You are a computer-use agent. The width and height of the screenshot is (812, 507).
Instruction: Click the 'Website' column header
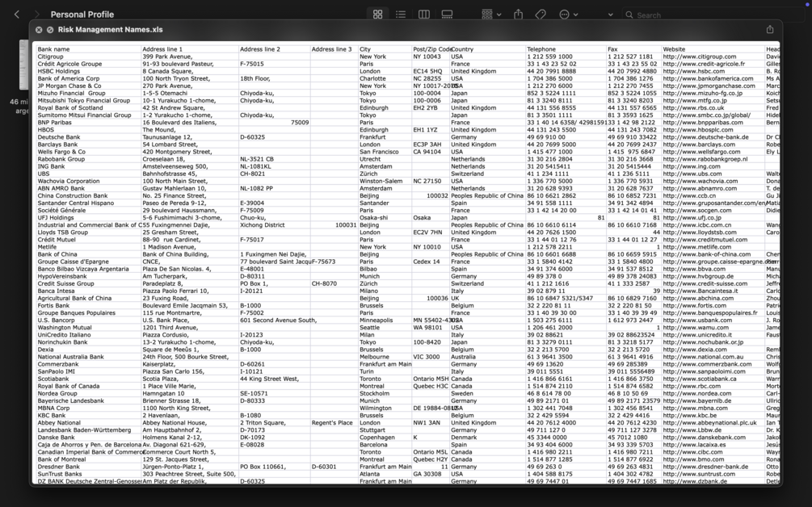[674, 49]
